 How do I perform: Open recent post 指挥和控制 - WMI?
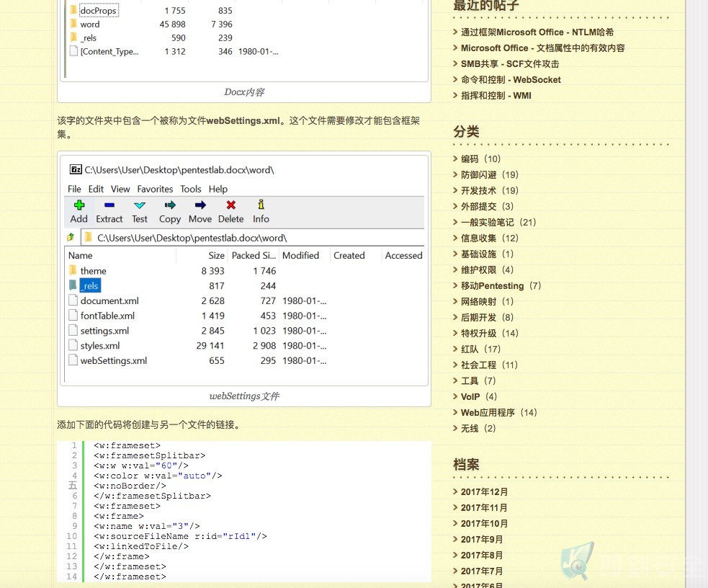pos(496,95)
